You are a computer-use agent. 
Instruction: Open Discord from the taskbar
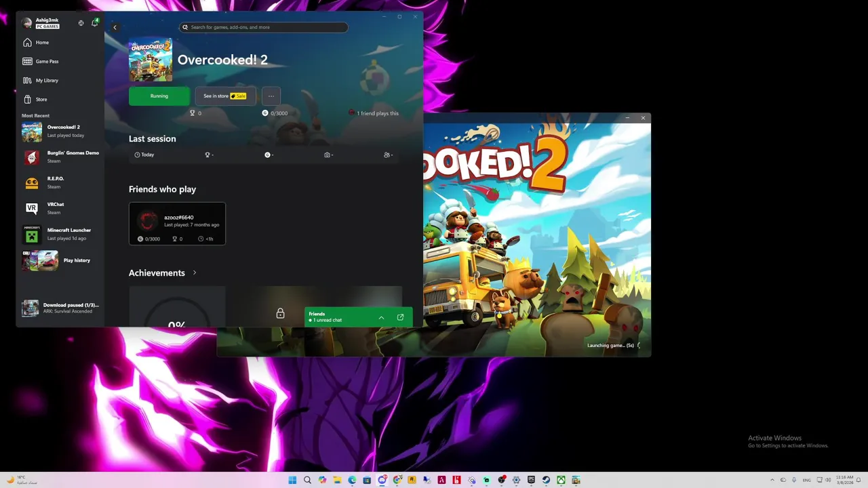coord(382,480)
